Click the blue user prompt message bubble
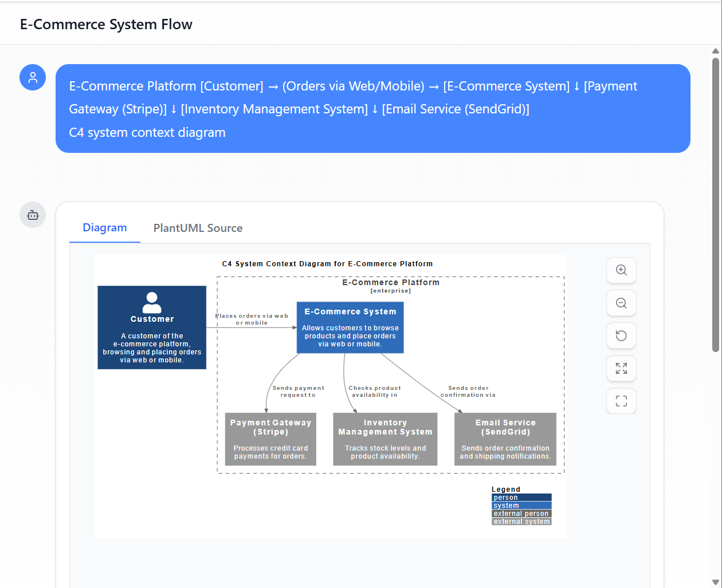Viewport: 722px width, 588px height. pyautogui.click(x=372, y=109)
